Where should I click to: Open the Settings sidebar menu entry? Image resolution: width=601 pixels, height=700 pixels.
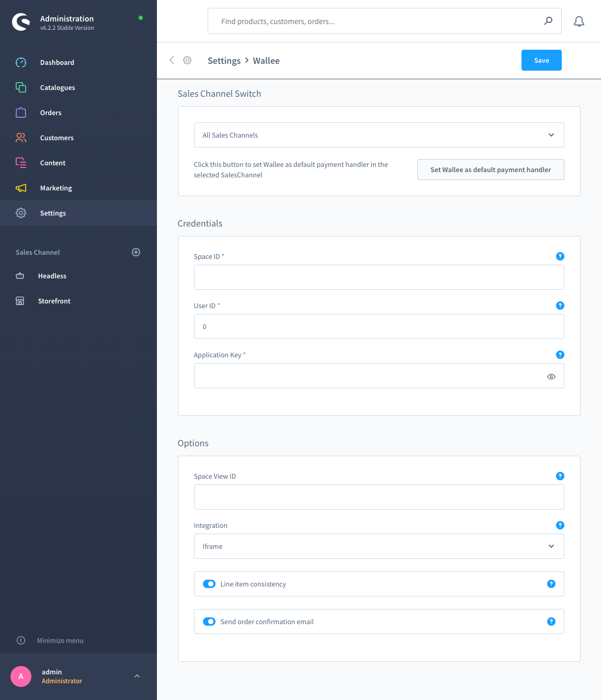(52, 213)
